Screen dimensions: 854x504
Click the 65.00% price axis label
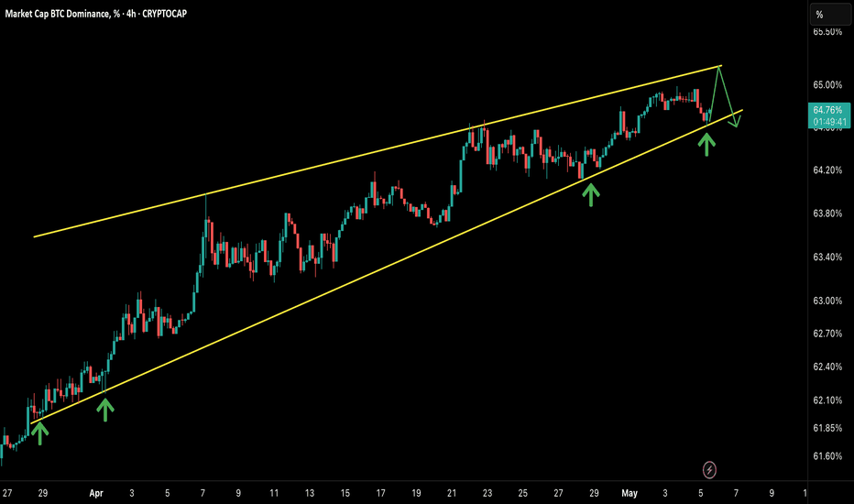coord(827,85)
